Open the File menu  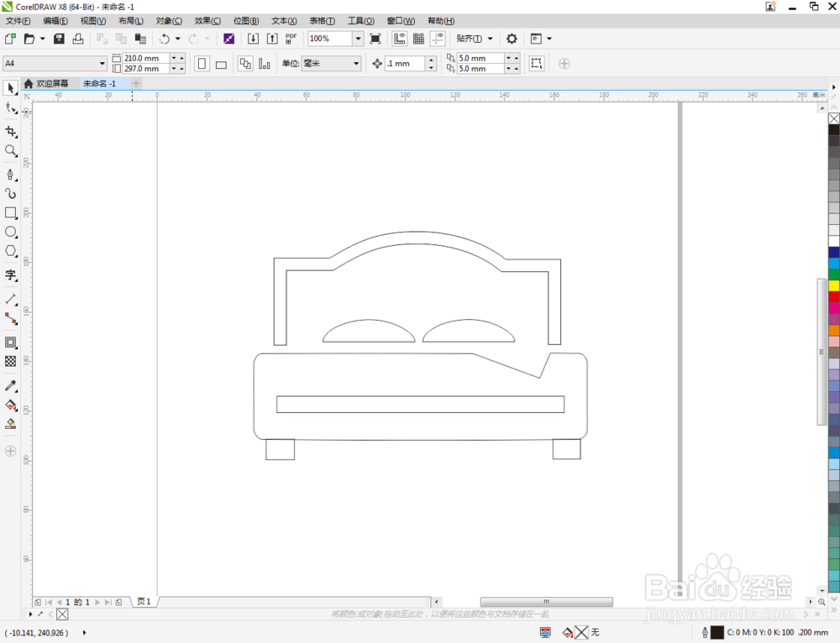[18, 21]
